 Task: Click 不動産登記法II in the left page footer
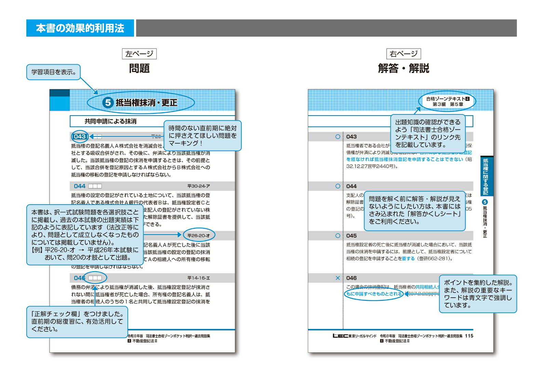click(145, 341)
